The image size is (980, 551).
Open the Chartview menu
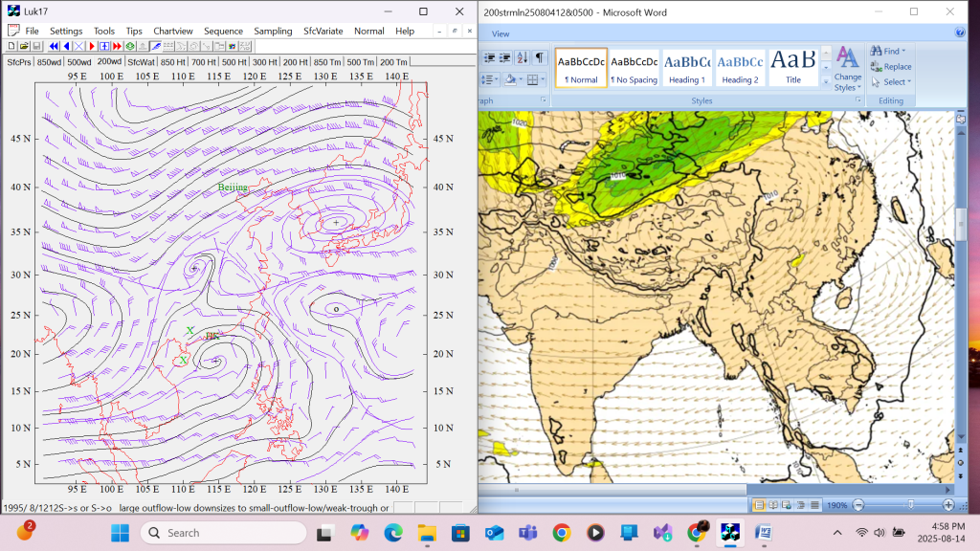(172, 31)
